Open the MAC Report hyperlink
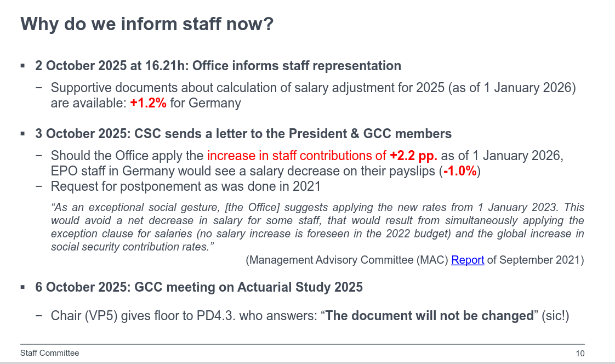The height and width of the screenshot is (364, 615). [467, 260]
